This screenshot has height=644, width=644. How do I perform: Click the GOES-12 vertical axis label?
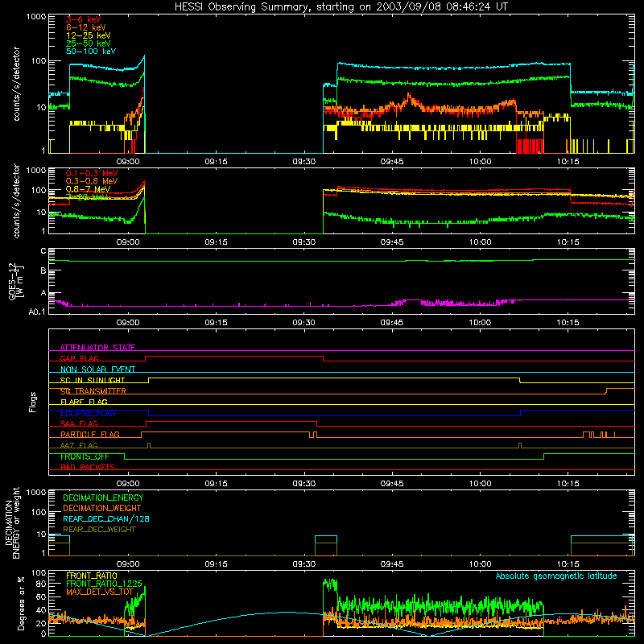[15, 281]
